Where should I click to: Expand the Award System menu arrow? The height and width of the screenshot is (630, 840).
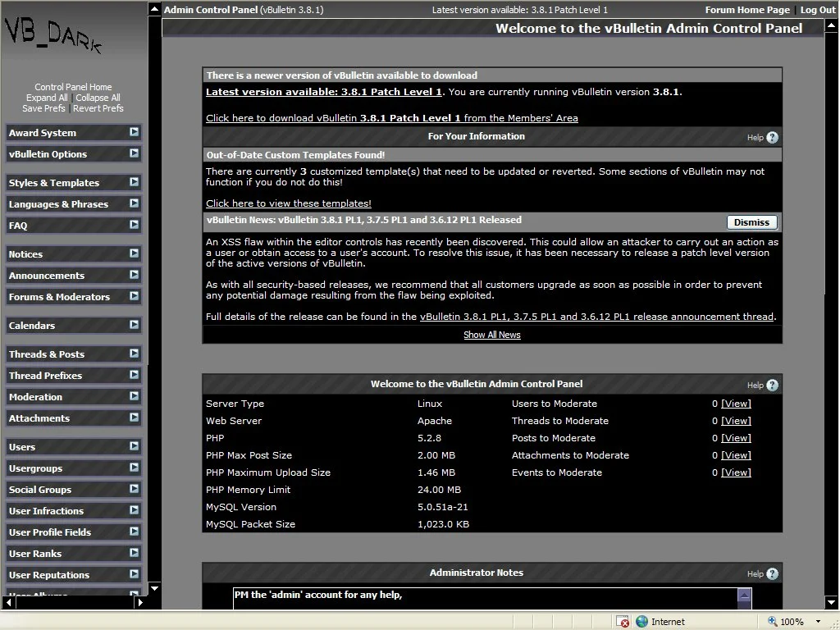[135, 132]
